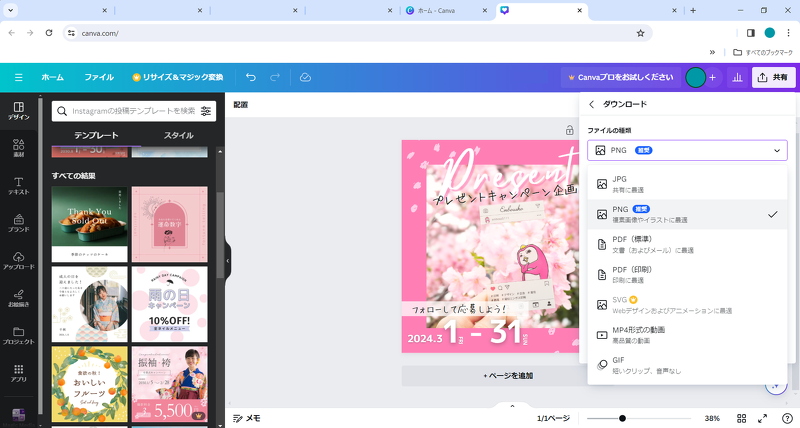The width and height of the screenshot is (800, 428).
Task: Select the 雨の日キャンペーン 10%OFF template
Action: (169, 304)
